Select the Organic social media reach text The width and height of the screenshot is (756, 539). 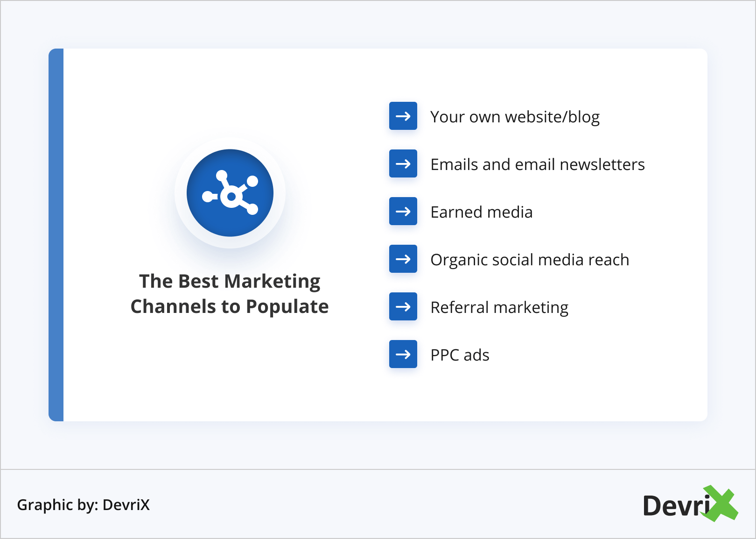530,260
